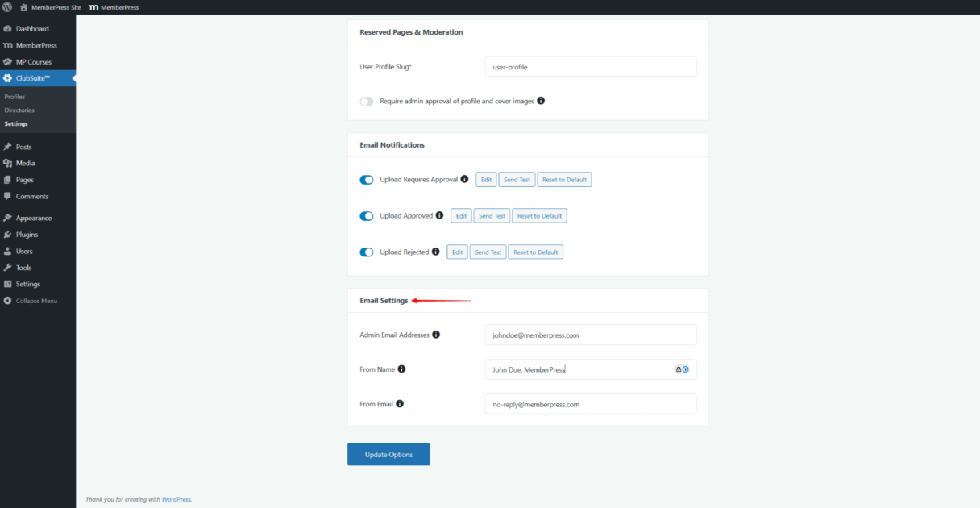
Task: Open the WordPress link in the footer
Action: click(176, 498)
